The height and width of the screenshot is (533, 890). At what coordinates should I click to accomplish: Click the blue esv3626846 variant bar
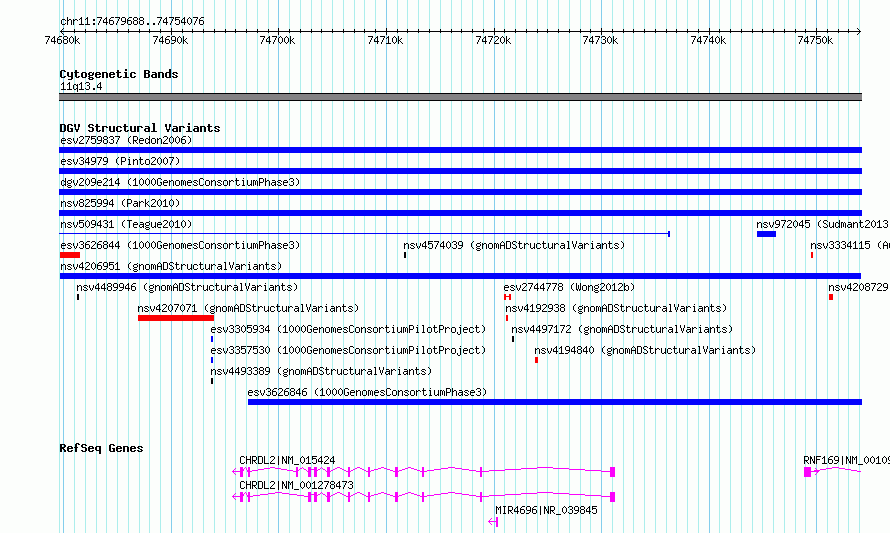tap(555, 402)
